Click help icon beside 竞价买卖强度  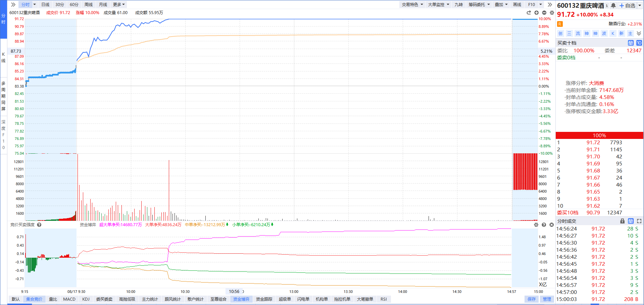(39, 225)
